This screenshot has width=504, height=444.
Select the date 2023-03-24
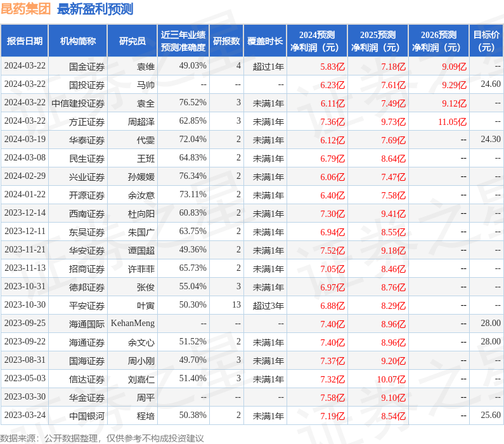tap(25, 415)
